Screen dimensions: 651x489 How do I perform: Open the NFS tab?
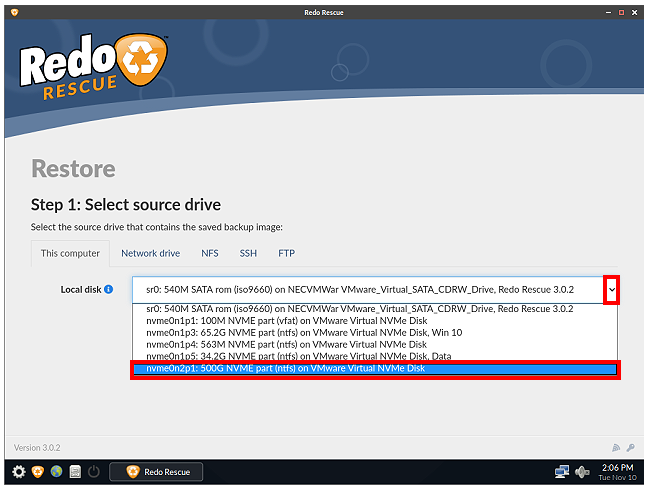click(210, 253)
